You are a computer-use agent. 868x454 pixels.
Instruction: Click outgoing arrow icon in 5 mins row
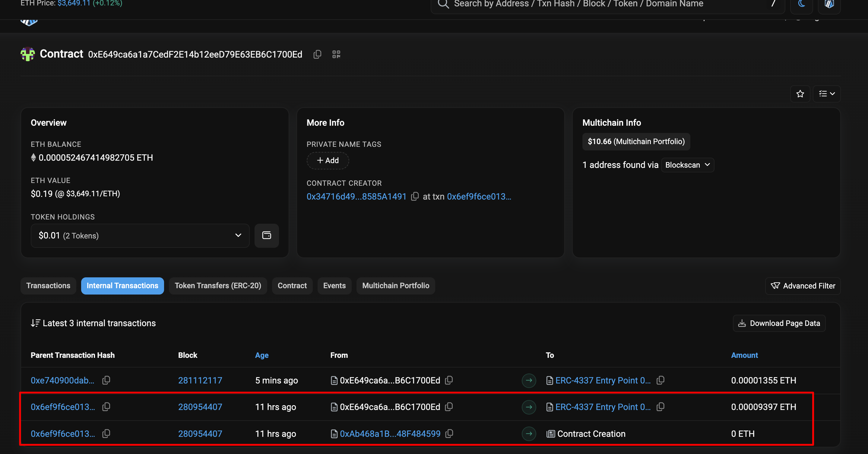529,380
